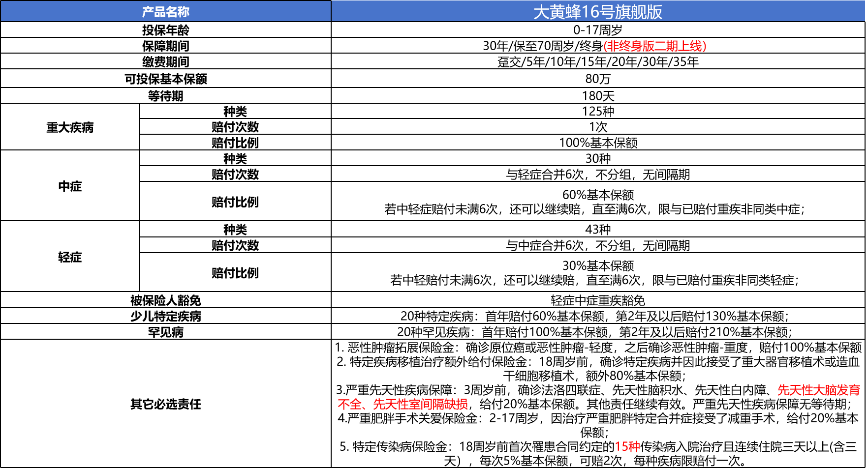Click 赔付比例 label in 轻症 section
Screen dimensions: 868x468
pyautogui.click(x=235, y=273)
